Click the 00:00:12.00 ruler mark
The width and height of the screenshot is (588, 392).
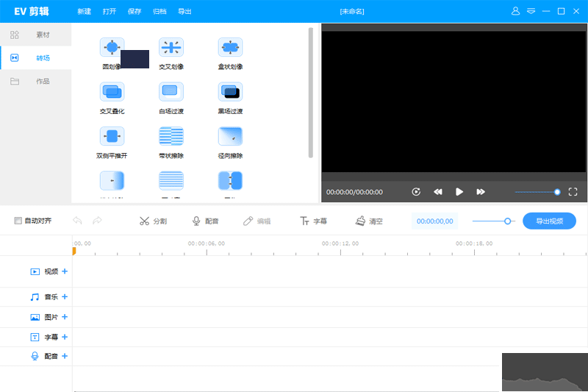[x=340, y=243]
